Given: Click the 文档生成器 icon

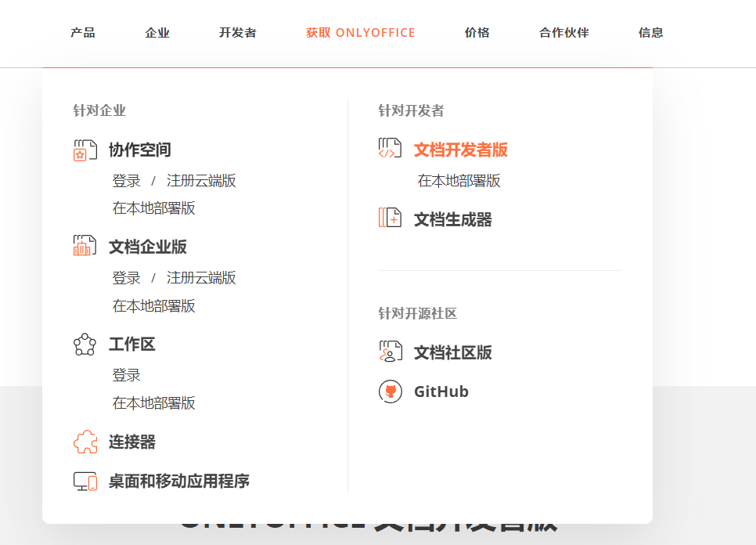Looking at the screenshot, I should pos(390,218).
